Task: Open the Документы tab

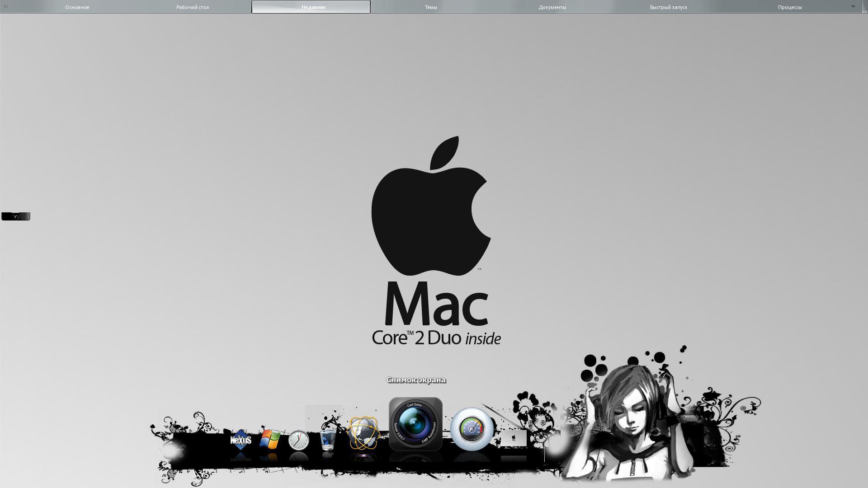Action: click(552, 7)
